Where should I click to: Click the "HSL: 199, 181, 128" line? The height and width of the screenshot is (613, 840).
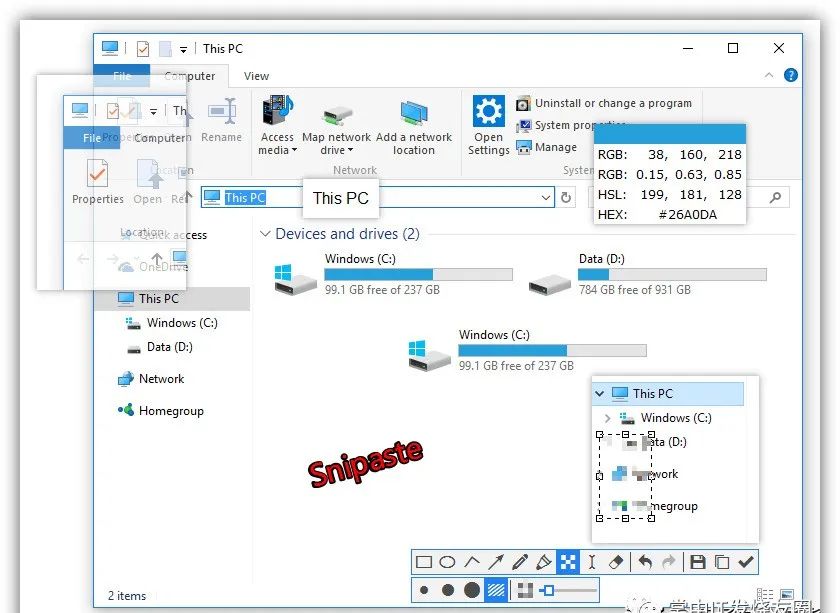click(670, 195)
